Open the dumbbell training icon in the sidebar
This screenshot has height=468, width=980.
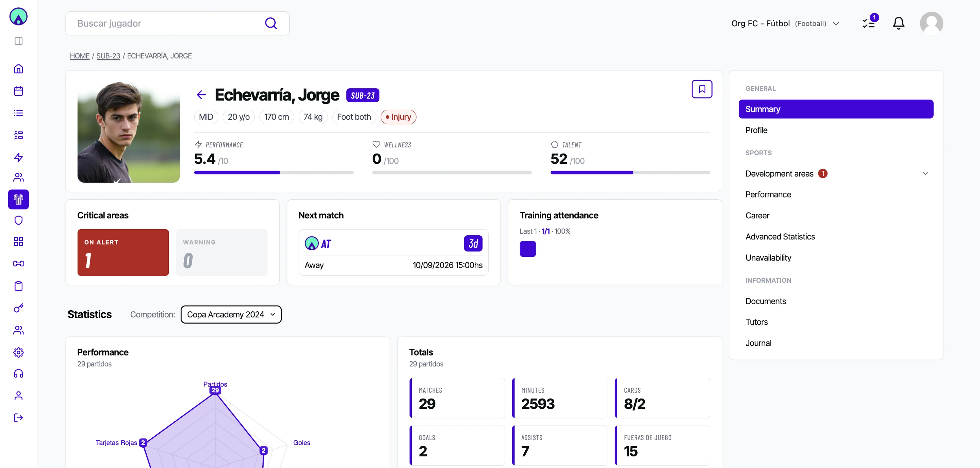(18, 264)
